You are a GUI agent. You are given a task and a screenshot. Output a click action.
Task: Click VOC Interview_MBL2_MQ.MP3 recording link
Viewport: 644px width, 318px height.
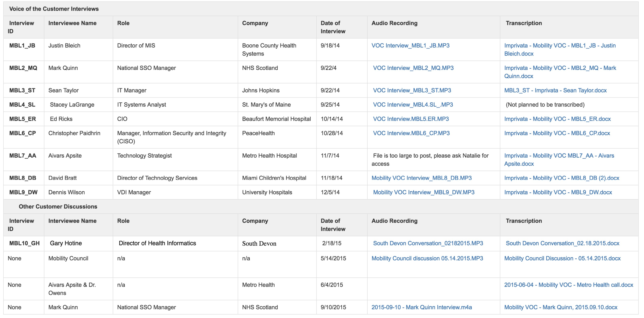click(x=413, y=68)
